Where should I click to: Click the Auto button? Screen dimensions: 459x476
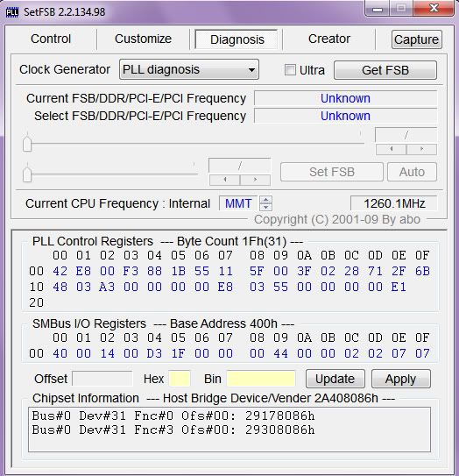(412, 172)
